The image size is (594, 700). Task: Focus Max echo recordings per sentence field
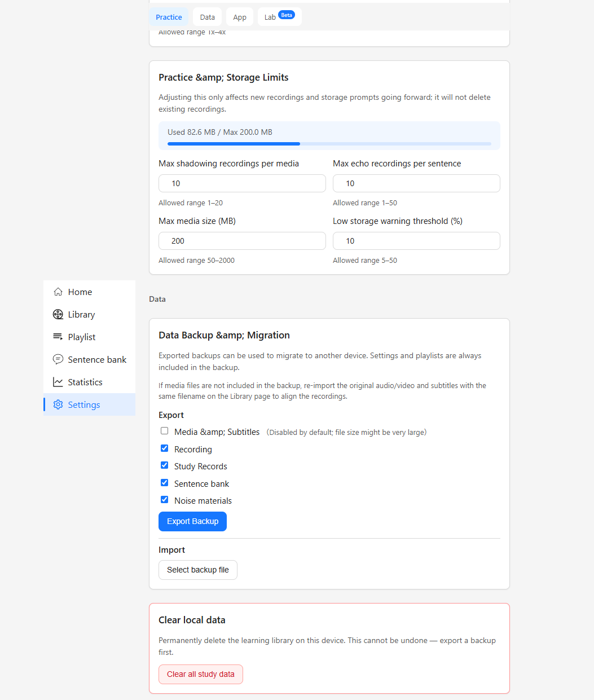click(416, 183)
